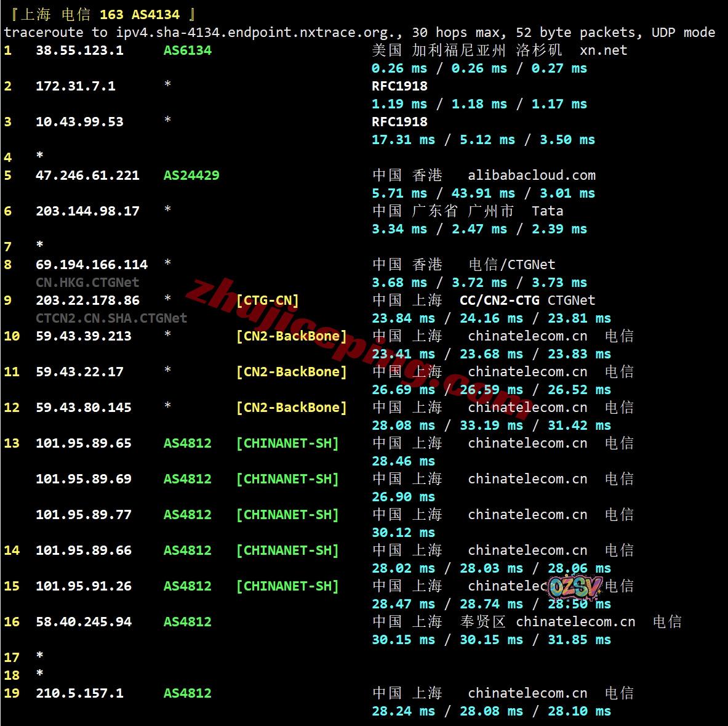Open the alibabacloud.com domain text
The width and height of the screenshot is (728, 726).
pos(531,175)
